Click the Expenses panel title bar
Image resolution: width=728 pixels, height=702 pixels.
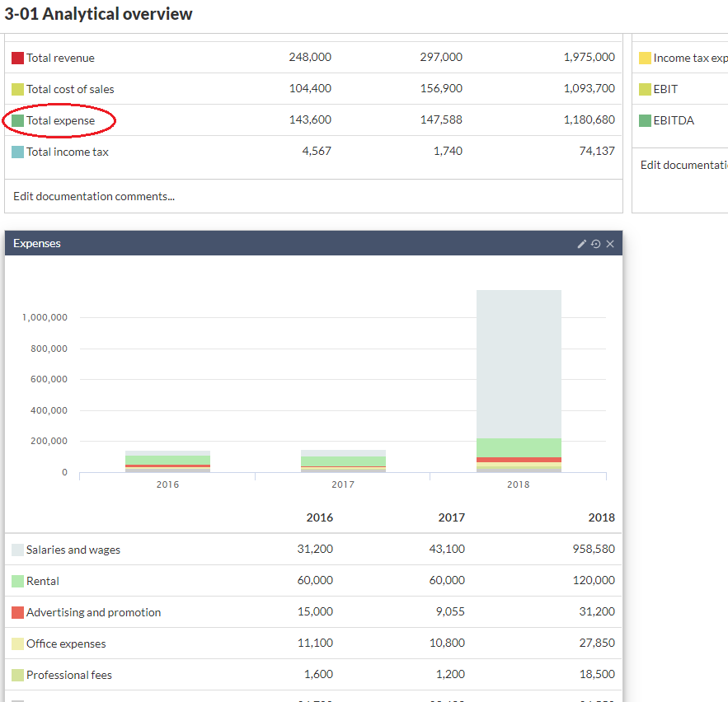click(289, 244)
